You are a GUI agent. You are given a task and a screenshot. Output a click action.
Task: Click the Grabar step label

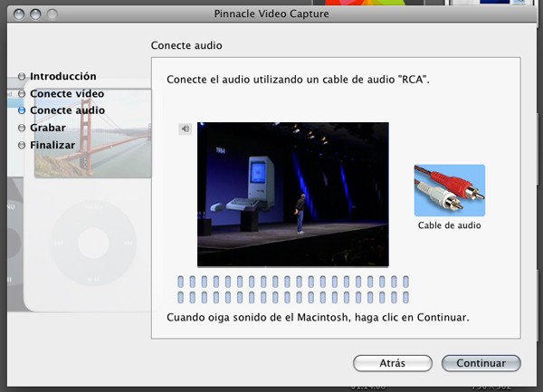click(x=48, y=128)
